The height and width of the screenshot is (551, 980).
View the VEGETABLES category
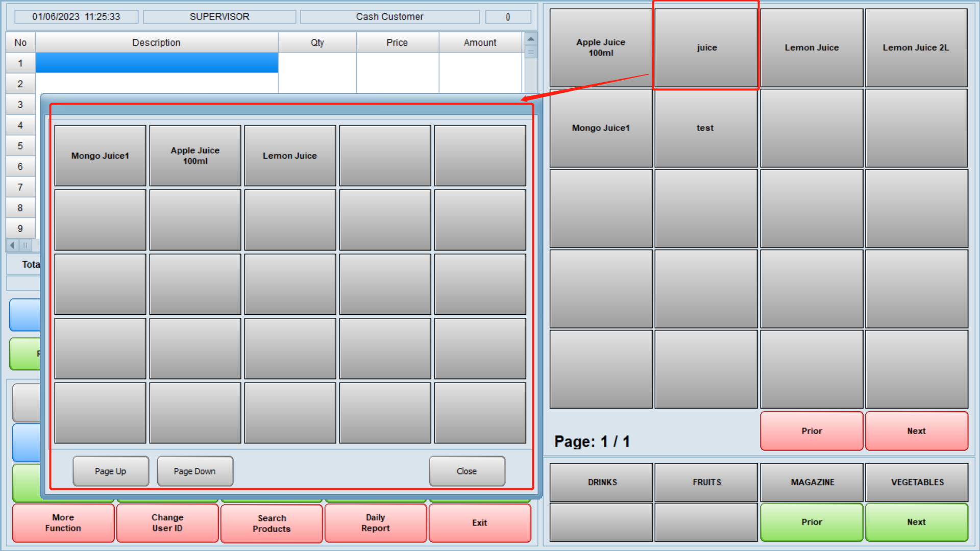(916, 482)
